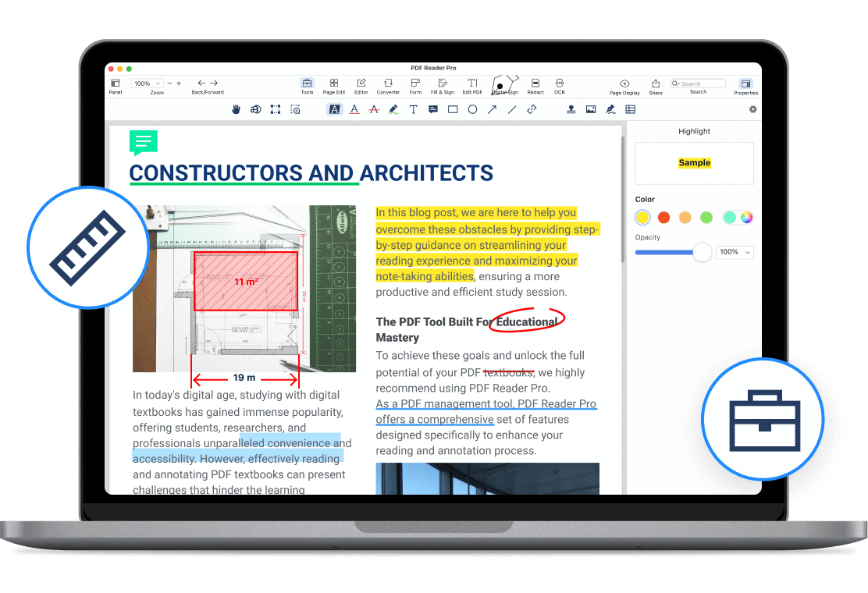This screenshot has height=593, width=868.
Task: Pick the circle shape tool
Action: point(472,110)
